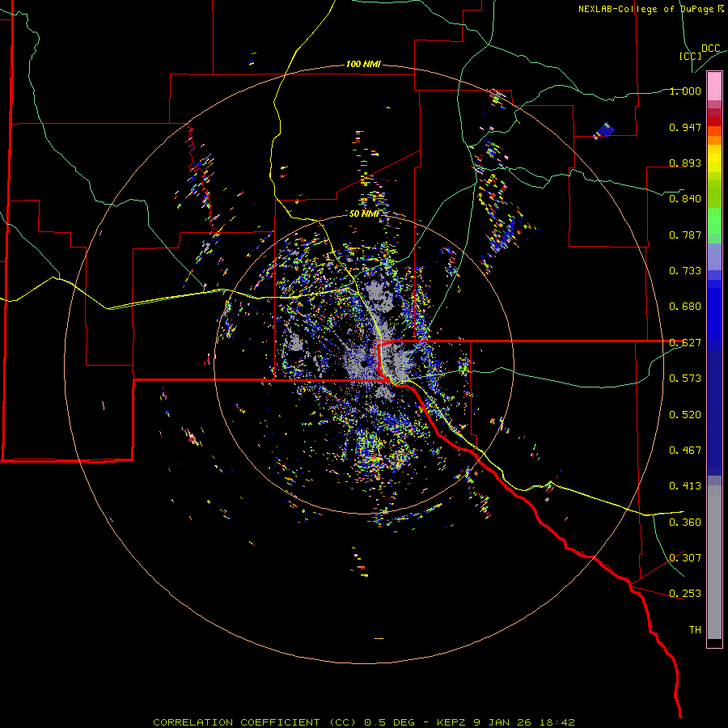Viewport: 728px width, 728px height.
Task: Select the 0.573 scale value
Action: click(x=685, y=379)
